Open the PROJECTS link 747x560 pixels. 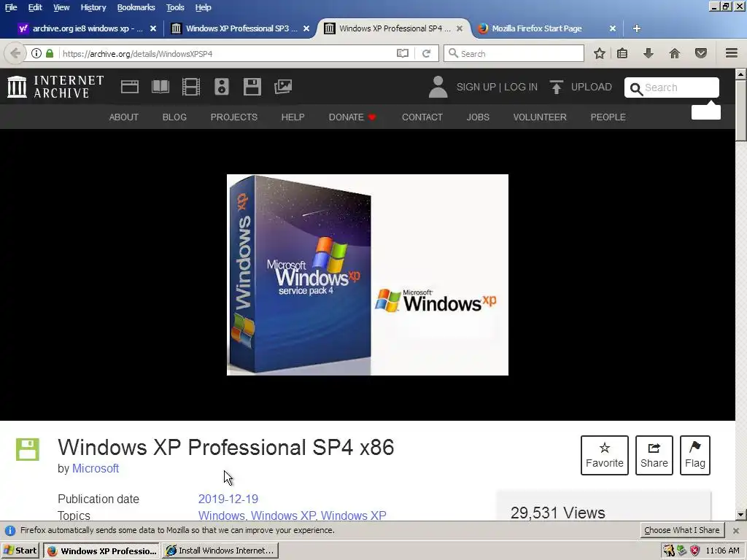click(234, 117)
